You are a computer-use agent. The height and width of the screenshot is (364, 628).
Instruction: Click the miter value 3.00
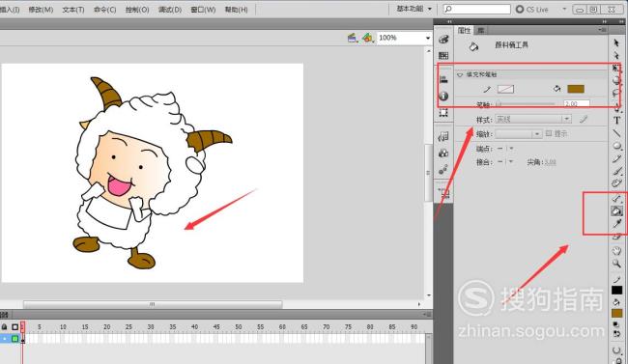pos(550,162)
